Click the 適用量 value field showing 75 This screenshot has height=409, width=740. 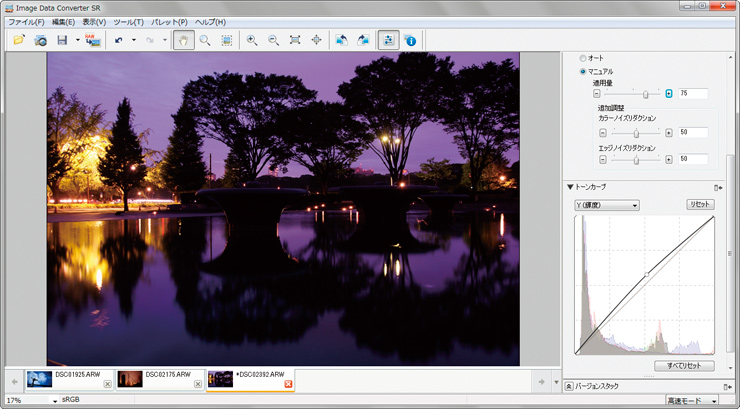(x=693, y=93)
